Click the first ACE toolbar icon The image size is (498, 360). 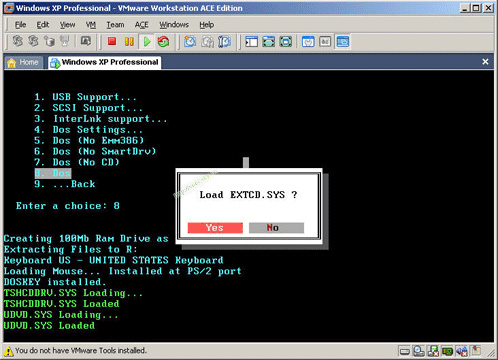click(x=18, y=41)
